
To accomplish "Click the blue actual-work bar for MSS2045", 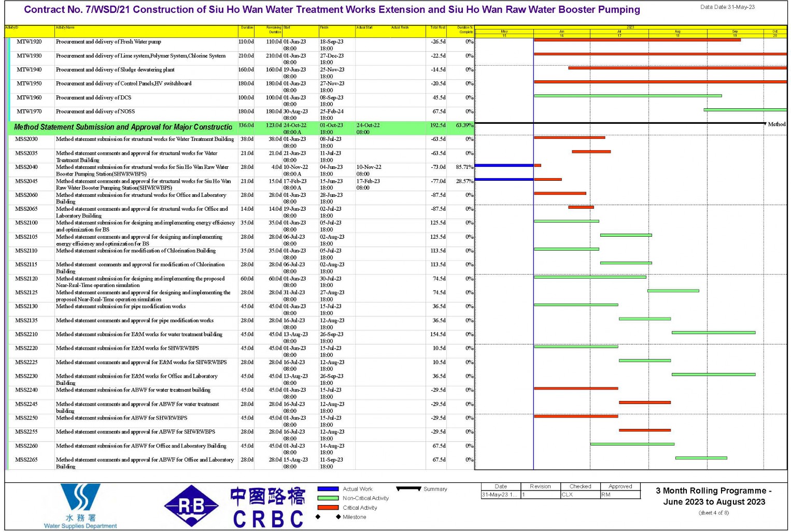I will 504,180.
